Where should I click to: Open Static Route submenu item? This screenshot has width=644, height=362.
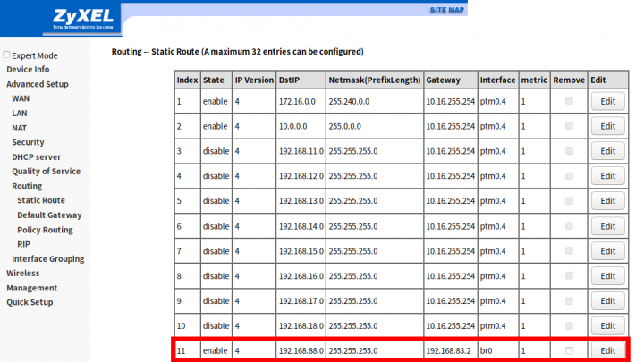(41, 200)
